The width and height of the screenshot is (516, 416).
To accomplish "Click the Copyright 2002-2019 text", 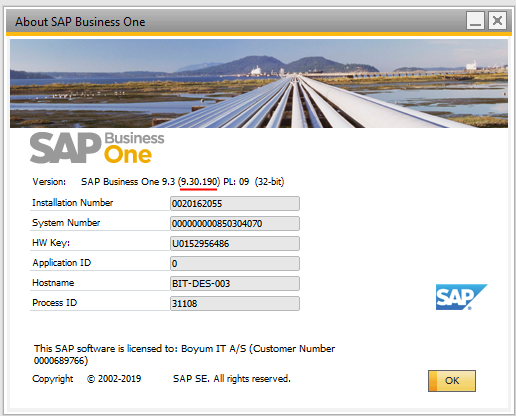I will (87, 379).
